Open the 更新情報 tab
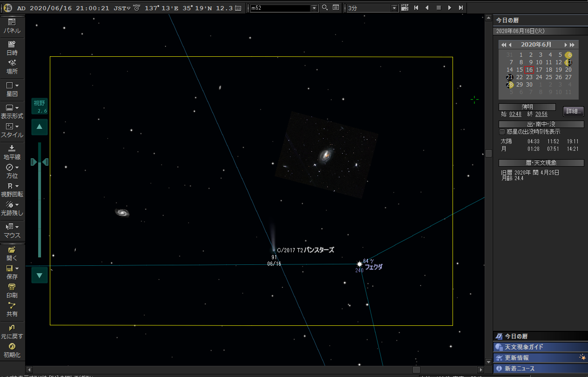Viewport: 588px width, 377px height. [x=540, y=358]
